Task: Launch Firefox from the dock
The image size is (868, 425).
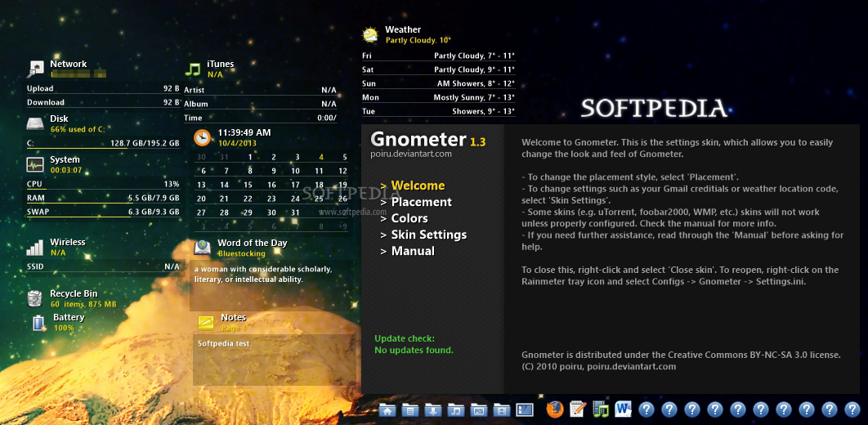Action: click(555, 409)
